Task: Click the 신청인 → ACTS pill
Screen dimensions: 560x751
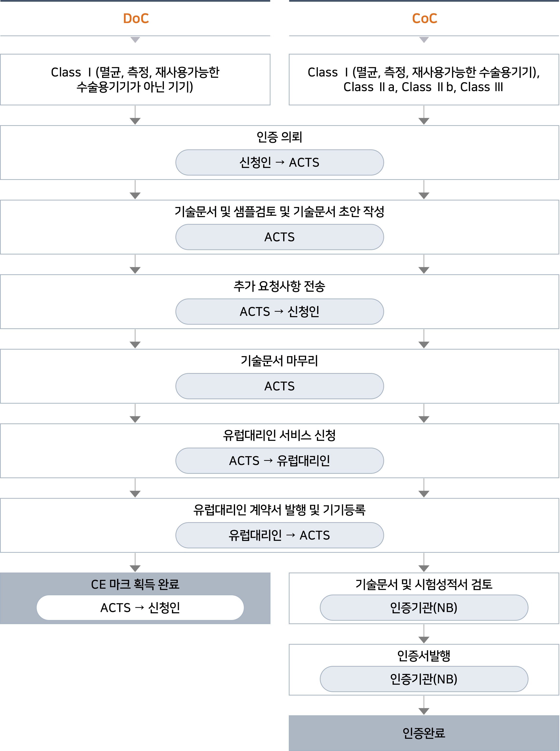Action: pyautogui.click(x=279, y=163)
